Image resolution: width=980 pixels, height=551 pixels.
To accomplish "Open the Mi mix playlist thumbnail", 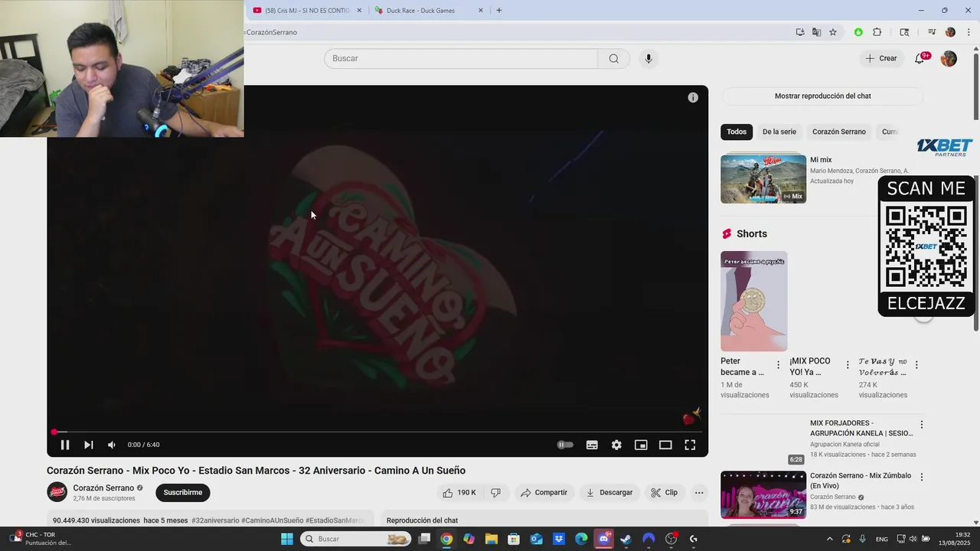I will 763,178.
